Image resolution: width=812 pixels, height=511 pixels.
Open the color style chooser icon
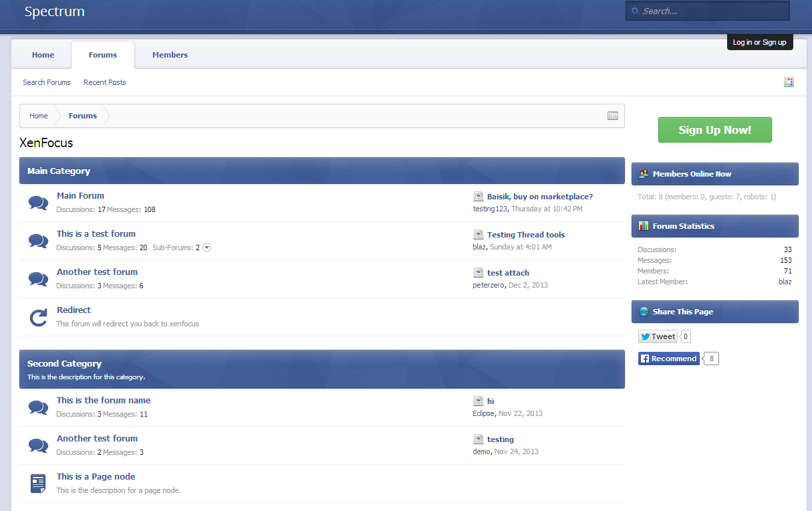click(x=789, y=82)
